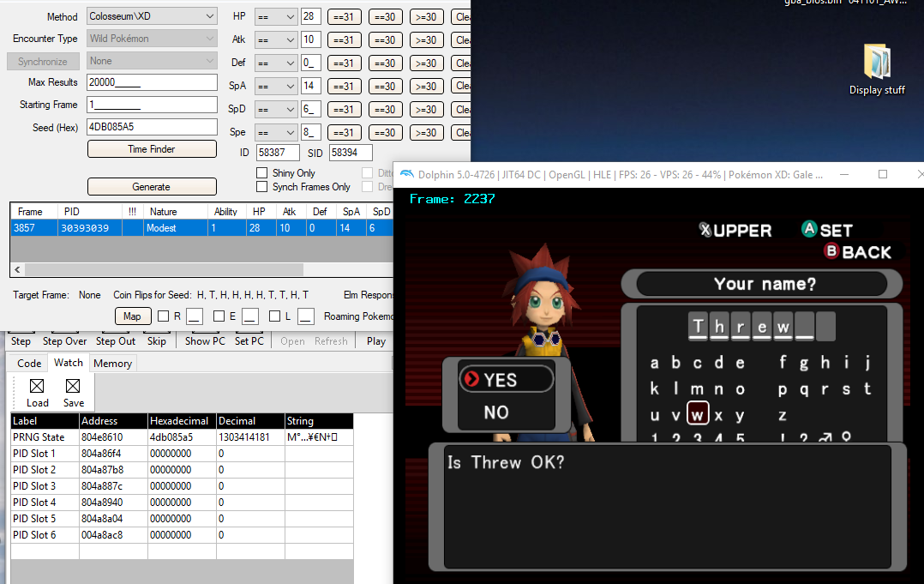The image size is (924, 584).
Task: Click the Max Results input field
Action: tap(152, 82)
